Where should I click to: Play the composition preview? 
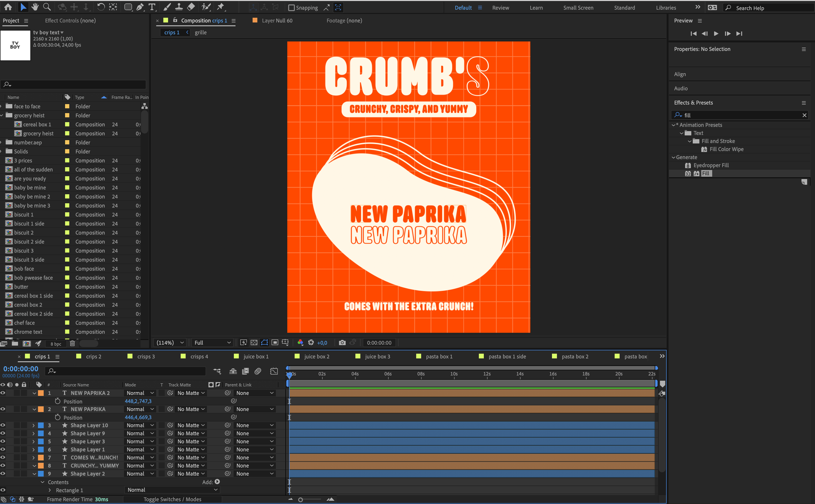[716, 34]
